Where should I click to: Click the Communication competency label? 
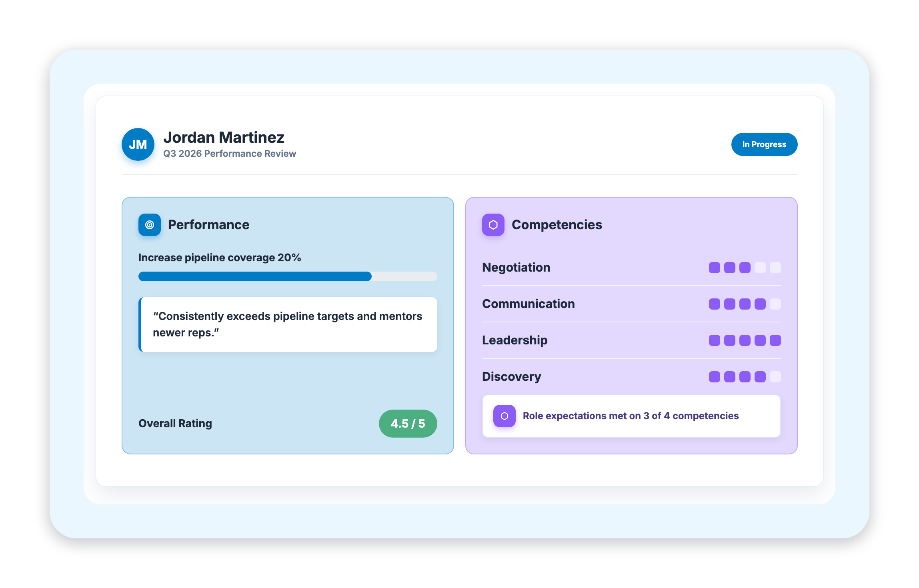point(529,304)
